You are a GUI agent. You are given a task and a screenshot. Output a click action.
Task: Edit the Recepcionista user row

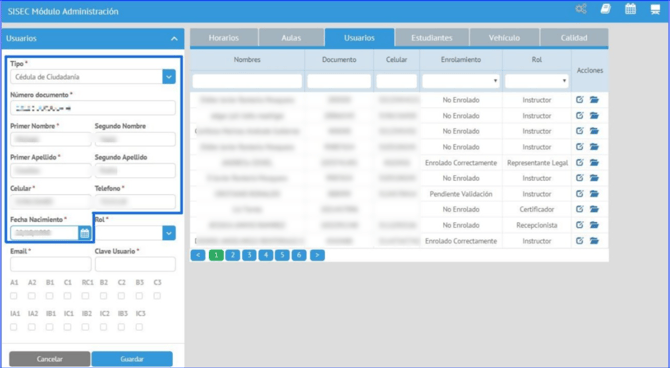tap(579, 225)
